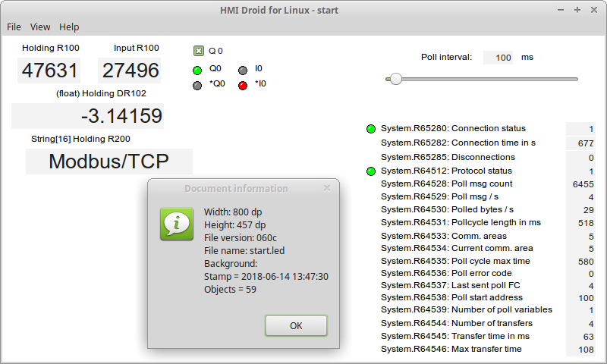The width and height of the screenshot is (607, 364).
Task: Click 'System.R64535: Poll cycle max time' label
Action: tap(455, 261)
